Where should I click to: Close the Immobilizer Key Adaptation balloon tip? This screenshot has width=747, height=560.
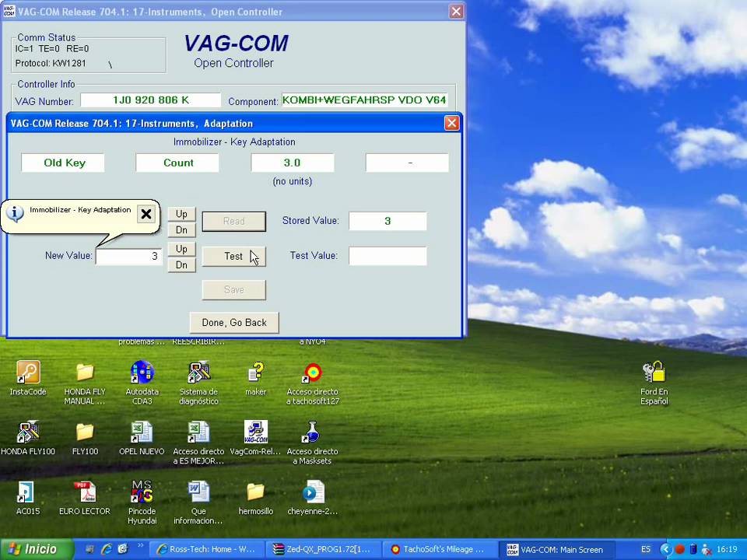pyautogui.click(x=146, y=215)
